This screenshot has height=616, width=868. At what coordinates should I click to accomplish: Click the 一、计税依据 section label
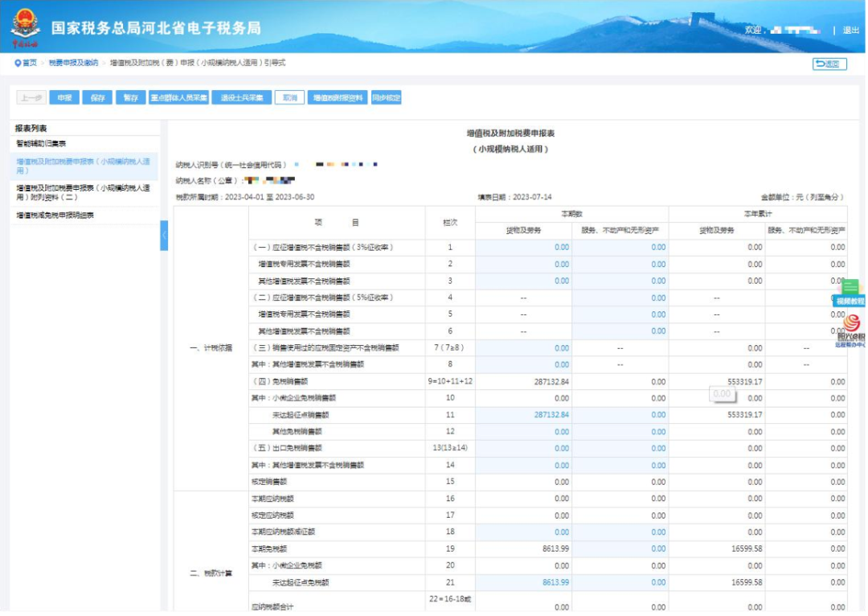tap(211, 349)
